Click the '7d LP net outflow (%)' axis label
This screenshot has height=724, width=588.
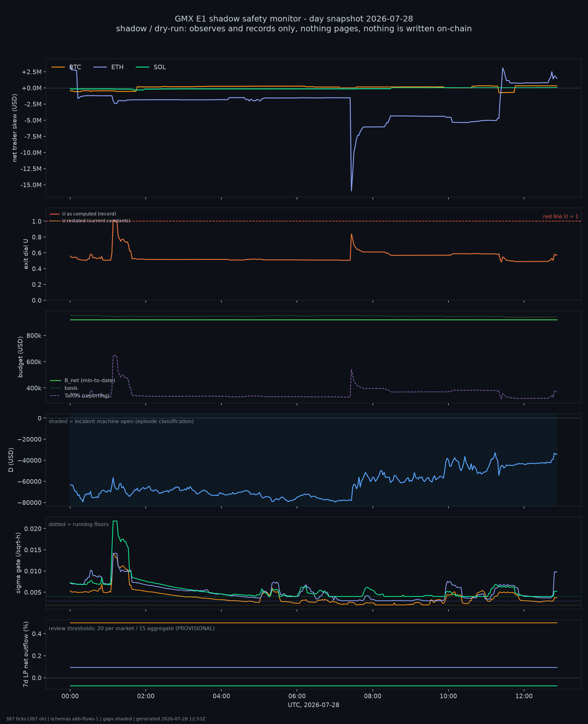click(x=26, y=654)
